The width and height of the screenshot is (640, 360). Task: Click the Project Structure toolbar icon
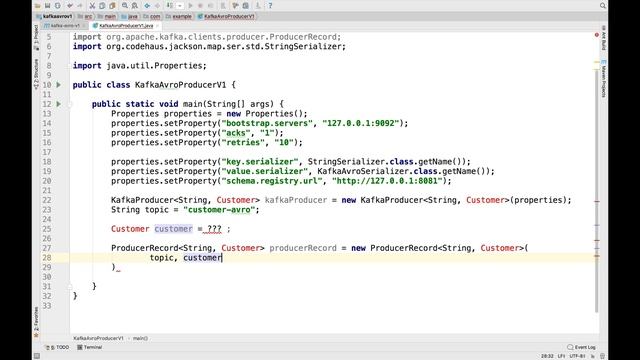(246, 6)
